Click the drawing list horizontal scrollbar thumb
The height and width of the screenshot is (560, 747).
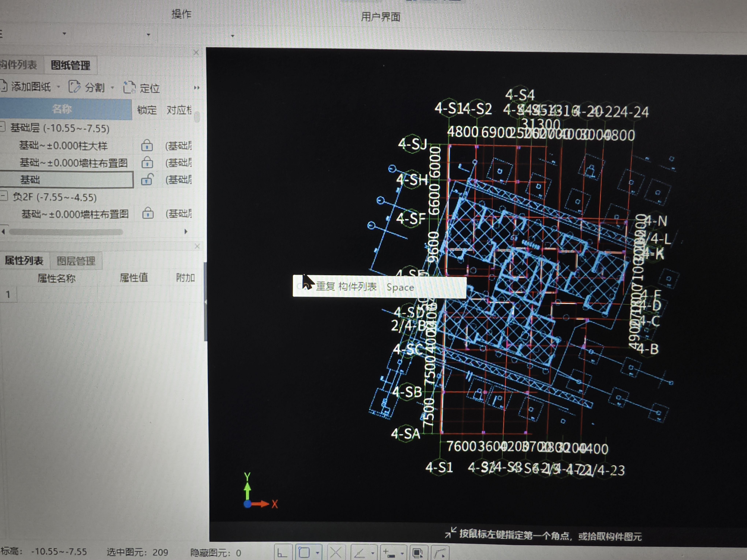[66, 232]
